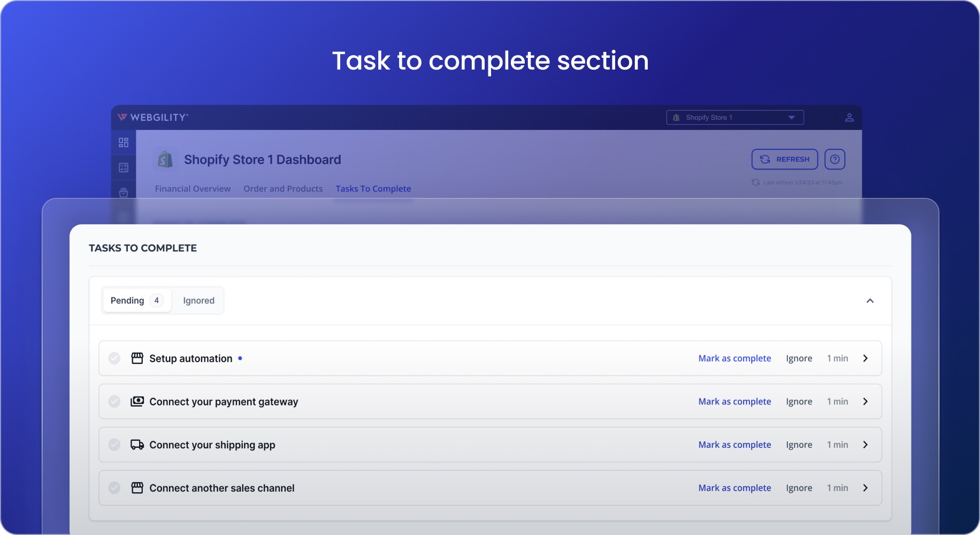
Task: Check the circle beside Connect your payment gateway
Action: (x=114, y=401)
